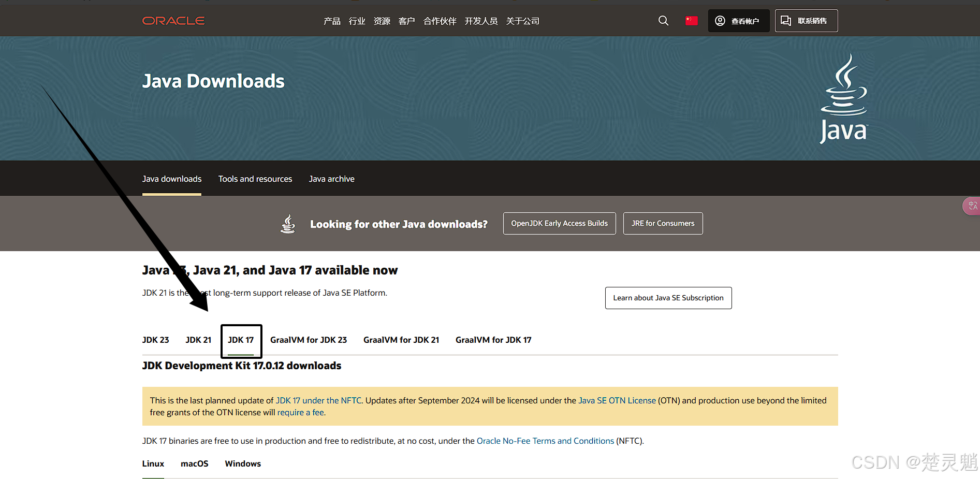
Task: Switch to Java archive tab
Action: [332, 179]
